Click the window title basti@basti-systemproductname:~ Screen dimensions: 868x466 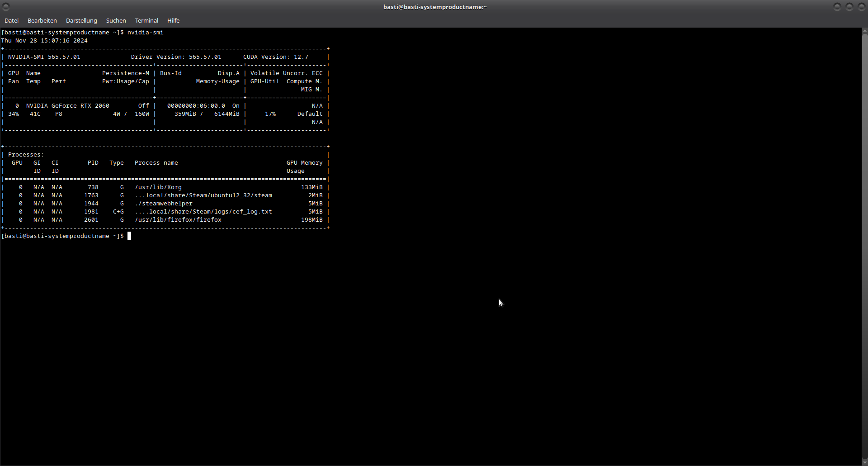tap(435, 7)
